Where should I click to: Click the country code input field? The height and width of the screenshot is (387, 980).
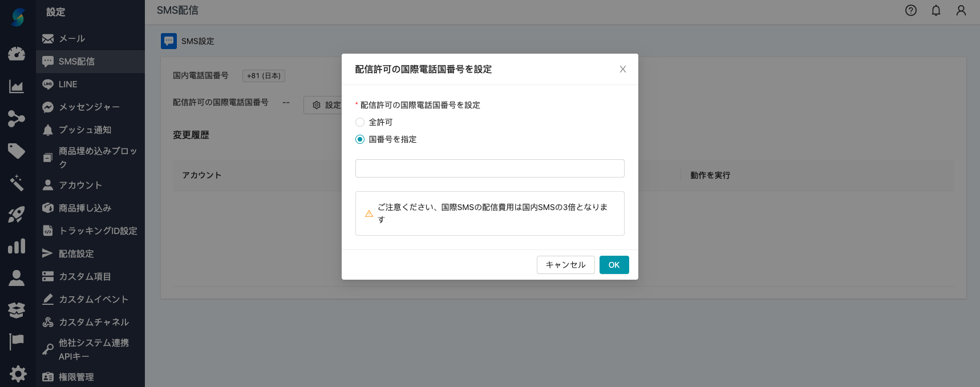(x=489, y=168)
